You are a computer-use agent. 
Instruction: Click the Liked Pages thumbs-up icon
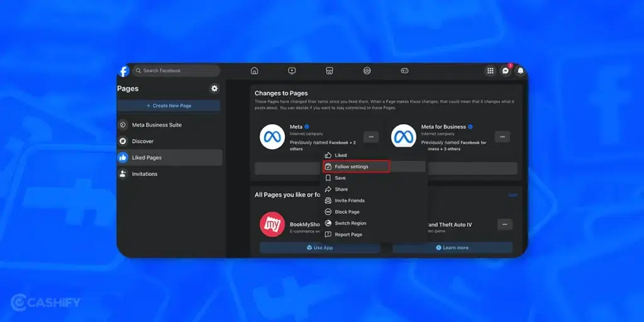click(123, 158)
